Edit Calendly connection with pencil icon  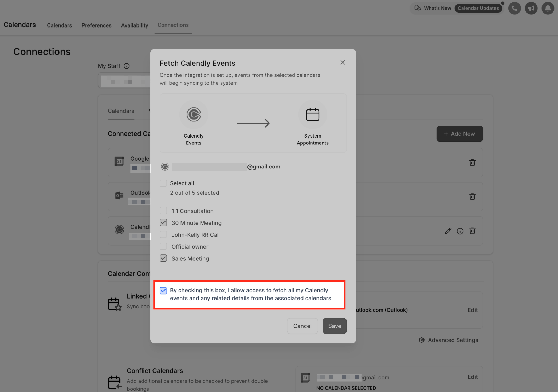[x=448, y=231]
